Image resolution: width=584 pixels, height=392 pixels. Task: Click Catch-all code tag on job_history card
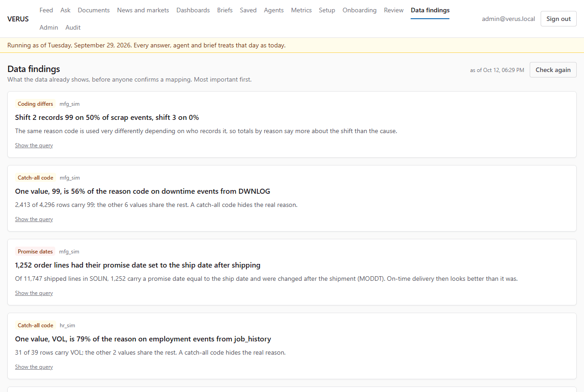[35, 325]
